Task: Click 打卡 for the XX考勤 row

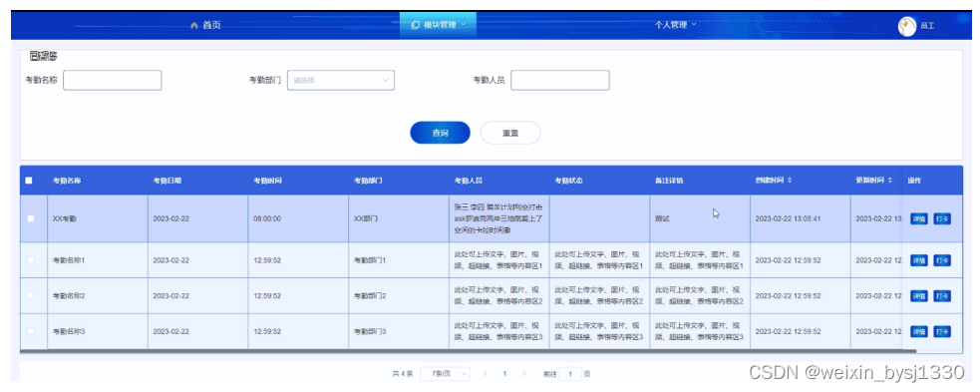Action: click(942, 218)
